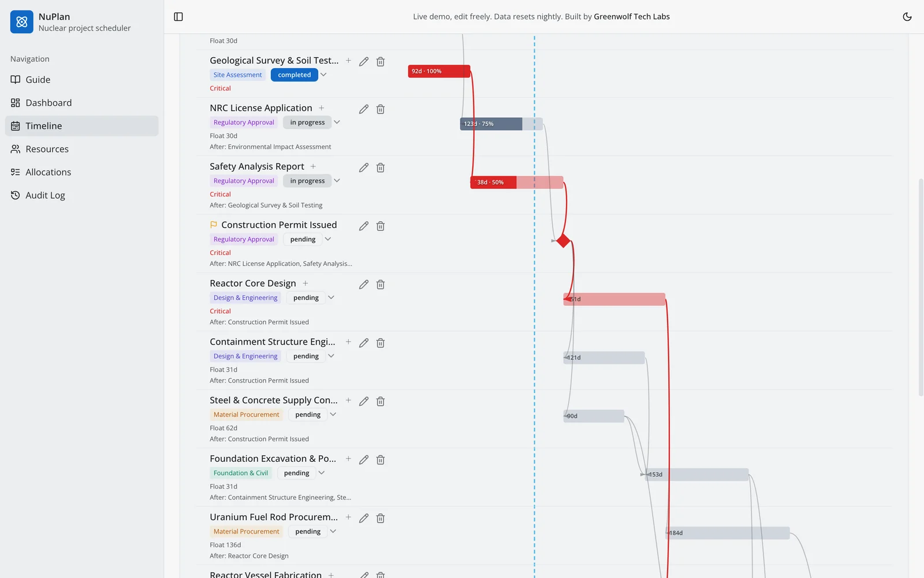Add subtask to NRC License Application
924x578 pixels.
[x=322, y=108]
